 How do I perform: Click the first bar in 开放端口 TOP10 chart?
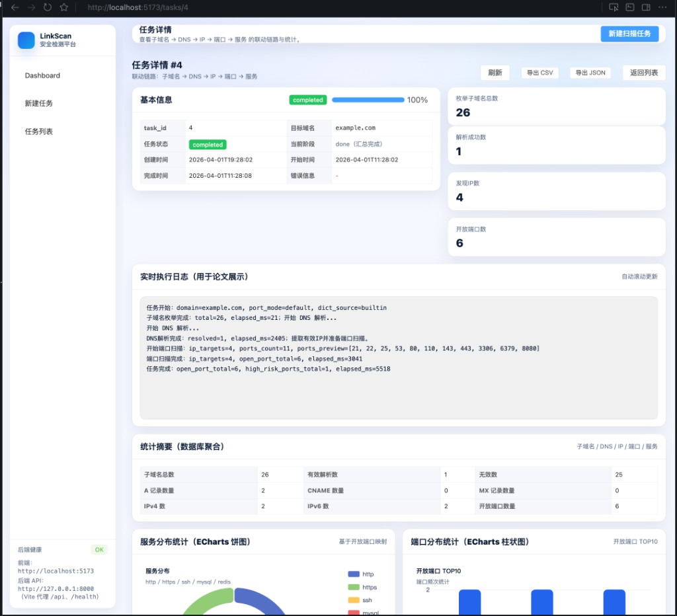[x=470, y=602]
